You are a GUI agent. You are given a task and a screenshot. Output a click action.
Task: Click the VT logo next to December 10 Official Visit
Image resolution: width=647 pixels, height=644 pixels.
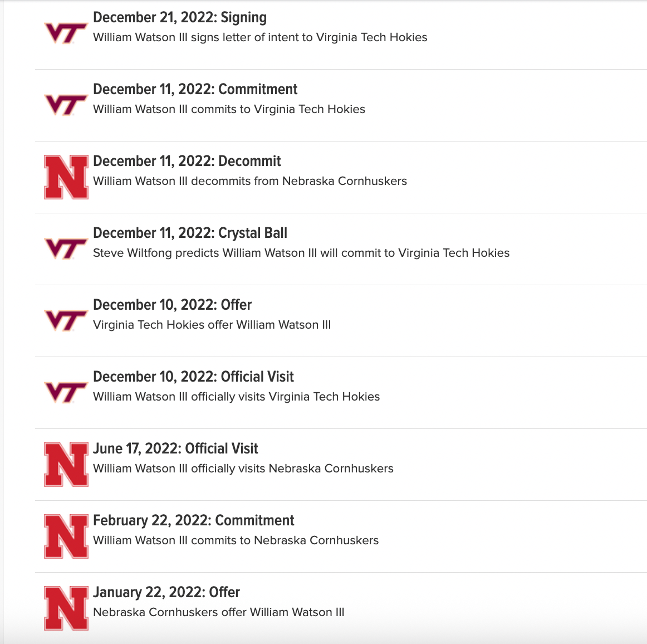pyautogui.click(x=66, y=392)
